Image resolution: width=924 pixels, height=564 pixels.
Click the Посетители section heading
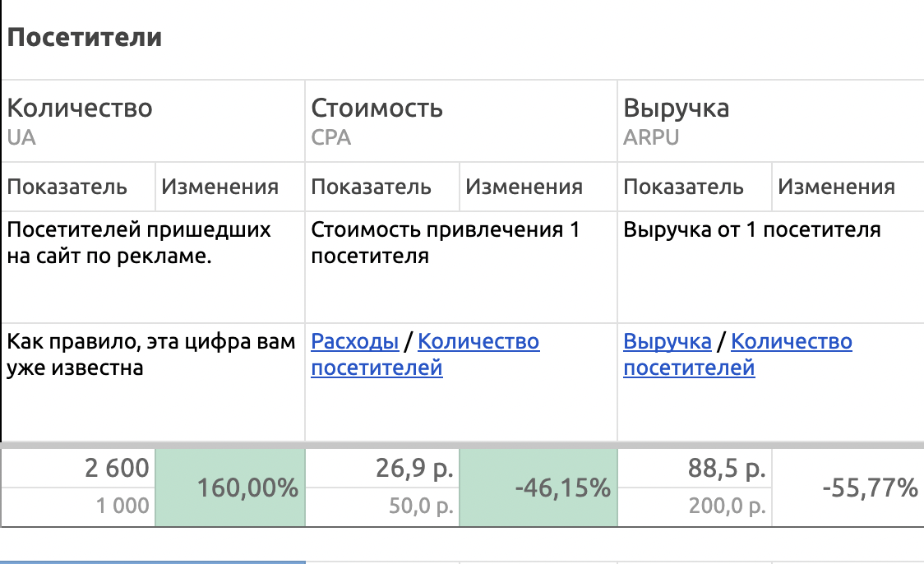85,38
